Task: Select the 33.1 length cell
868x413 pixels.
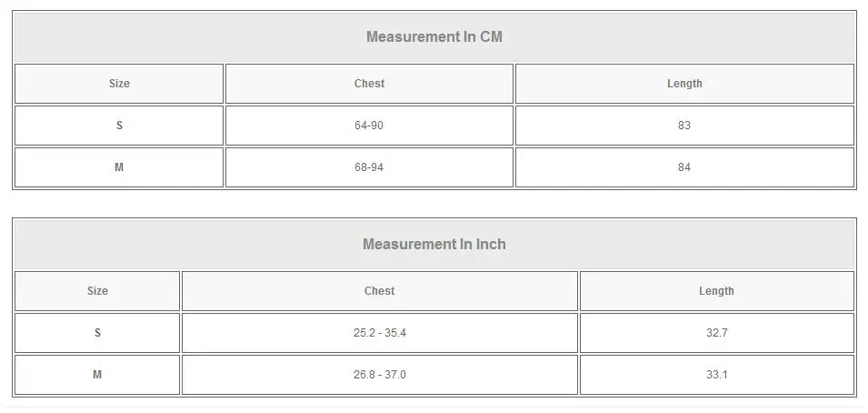Action: (x=716, y=375)
